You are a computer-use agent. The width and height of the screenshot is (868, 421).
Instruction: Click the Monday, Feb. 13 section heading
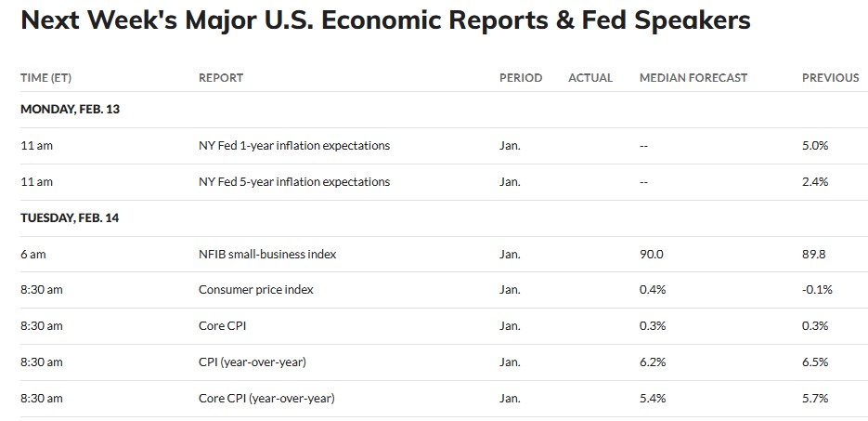tap(70, 109)
